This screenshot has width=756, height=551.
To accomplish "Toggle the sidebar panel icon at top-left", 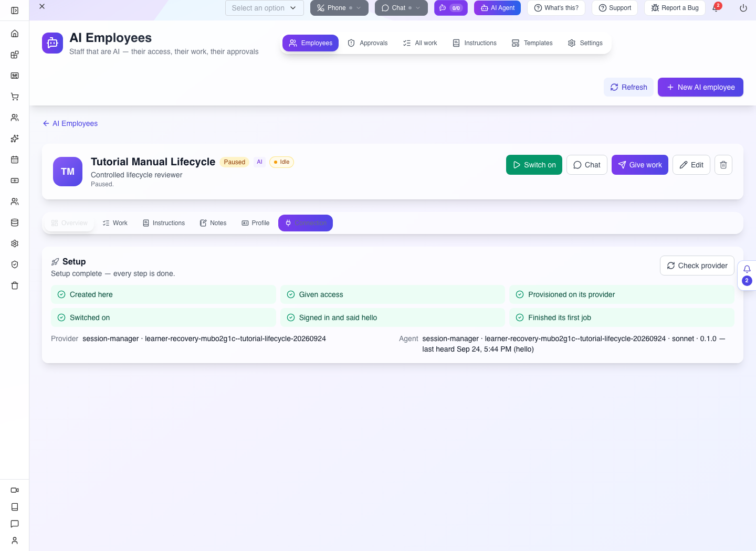I will [x=15, y=10].
